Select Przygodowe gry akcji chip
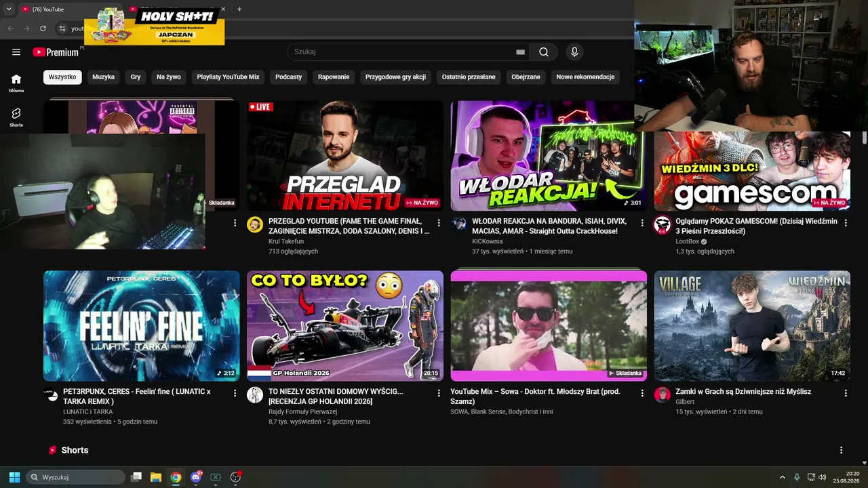868x488 pixels. [395, 77]
